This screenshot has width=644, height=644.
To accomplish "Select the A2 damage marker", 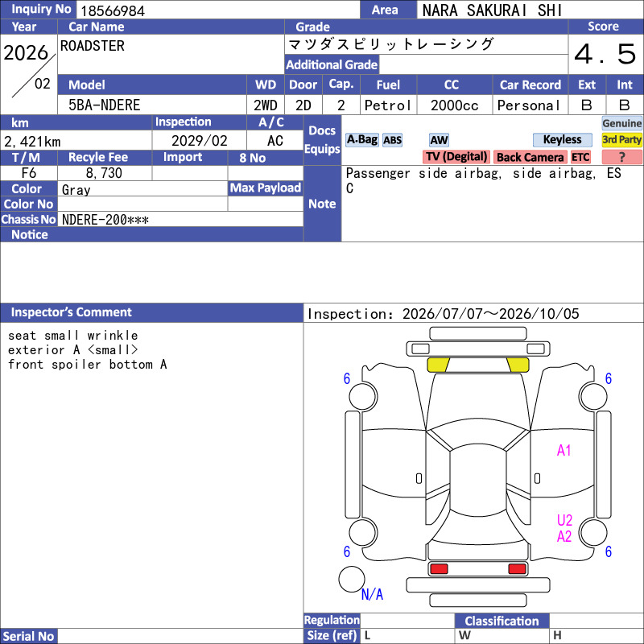I will point(564,536).
